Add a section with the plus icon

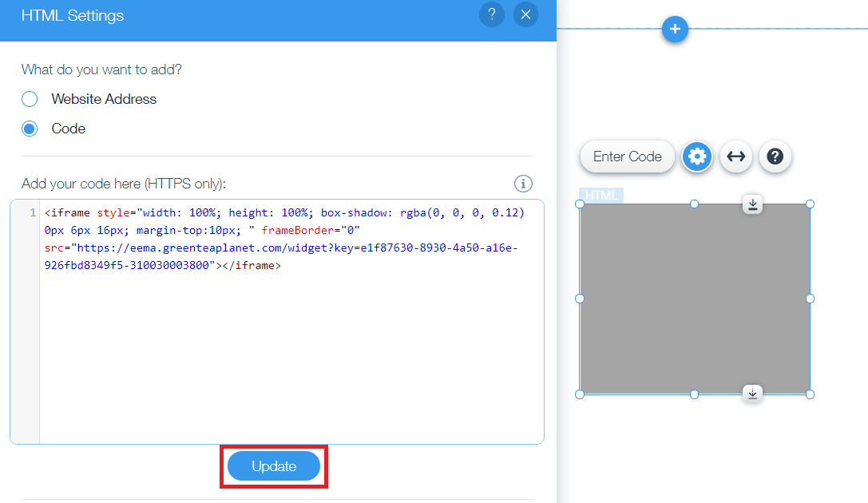[x=675, y=29]
